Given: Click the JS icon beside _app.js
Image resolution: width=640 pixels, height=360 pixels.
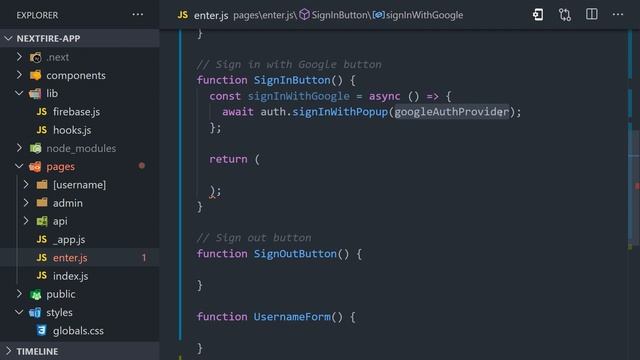Looking at the screenshot, I should point(42,239).
